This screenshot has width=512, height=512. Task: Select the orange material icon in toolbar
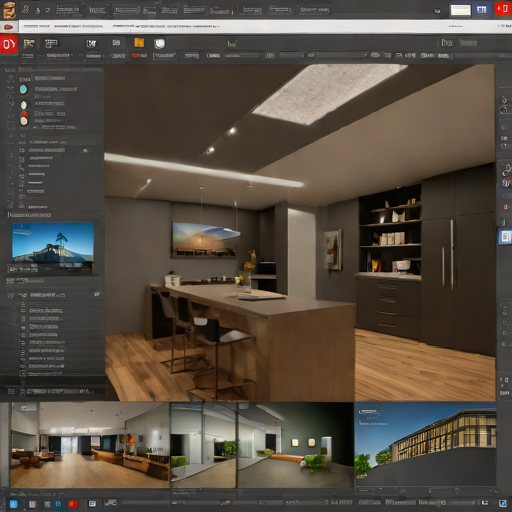click(139, 43)
